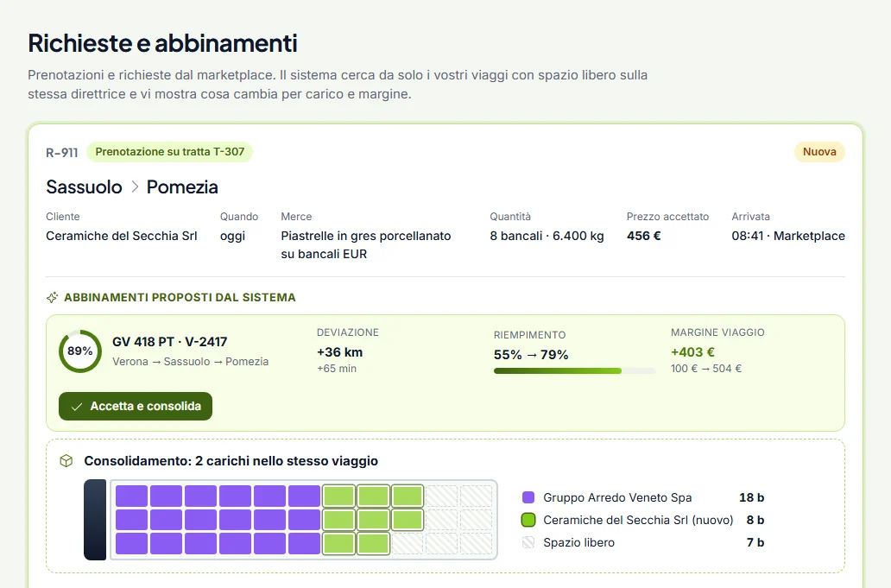Click the Sassuolo origin heading

click(84, 187)
